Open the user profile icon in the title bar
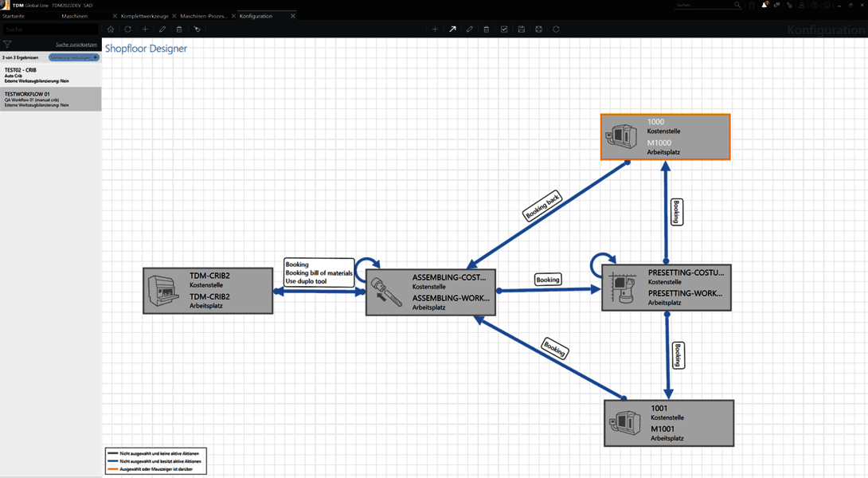The image size is (868, 478). pyautogui.click(x=802, y=5)
